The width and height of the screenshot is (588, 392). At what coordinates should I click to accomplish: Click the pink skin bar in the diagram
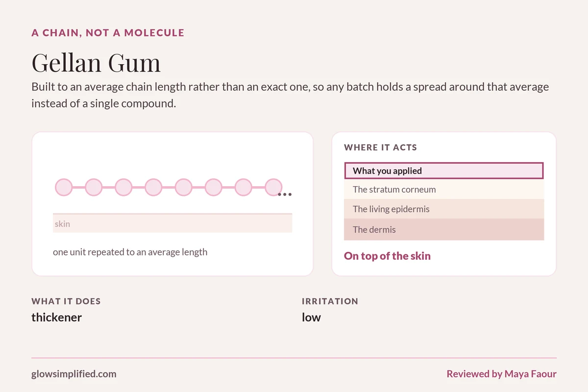[x=172, y=223]
